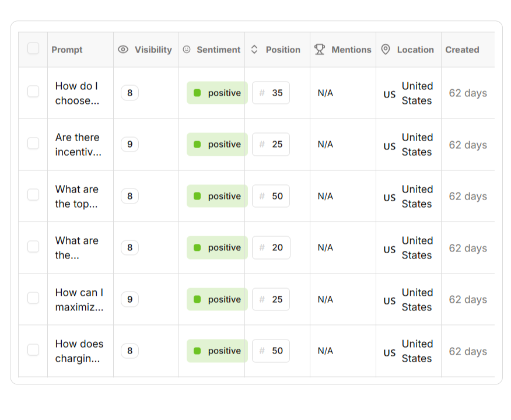
Task: Sort table by the Position column header
Action: click(283, 50)
